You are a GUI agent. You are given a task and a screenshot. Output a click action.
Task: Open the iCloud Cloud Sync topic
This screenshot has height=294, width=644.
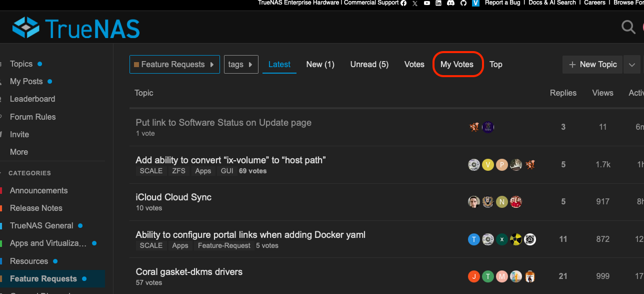tap(173, 197)
